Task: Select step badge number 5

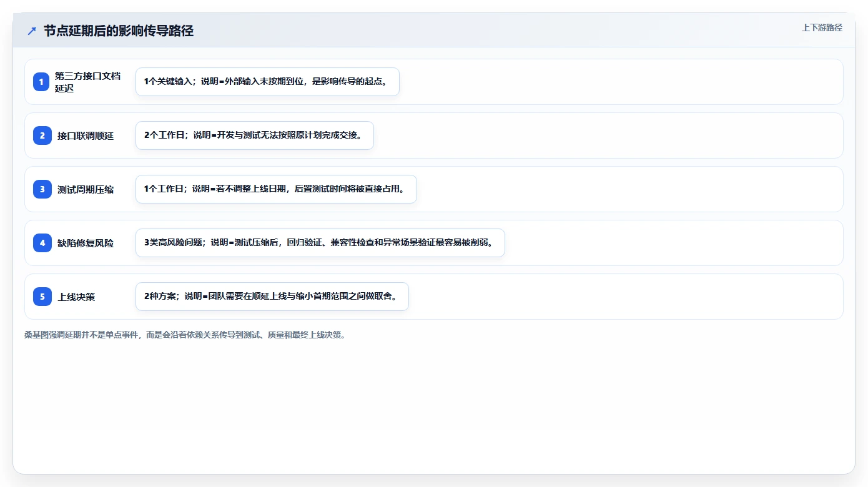Action: click(x=42, y=297)
